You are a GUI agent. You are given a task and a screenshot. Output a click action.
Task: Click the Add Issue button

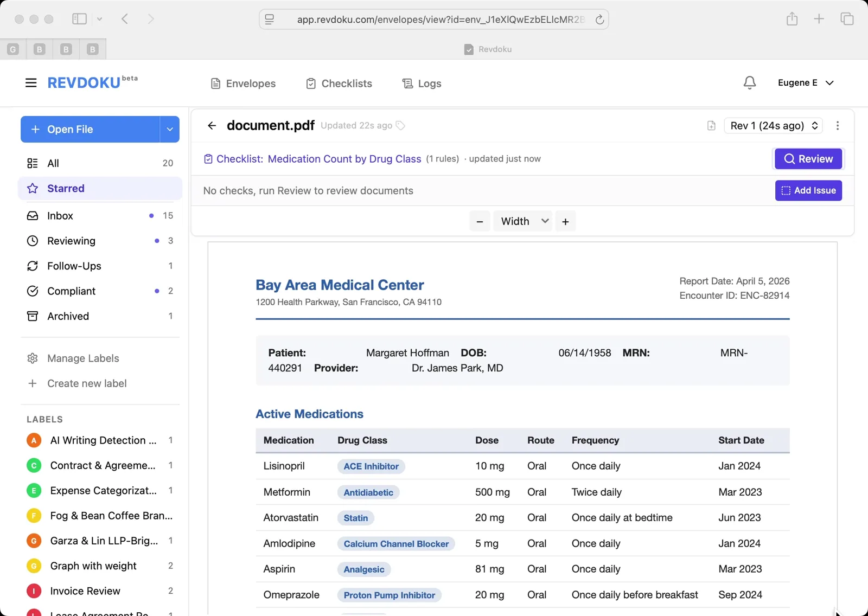808,190
